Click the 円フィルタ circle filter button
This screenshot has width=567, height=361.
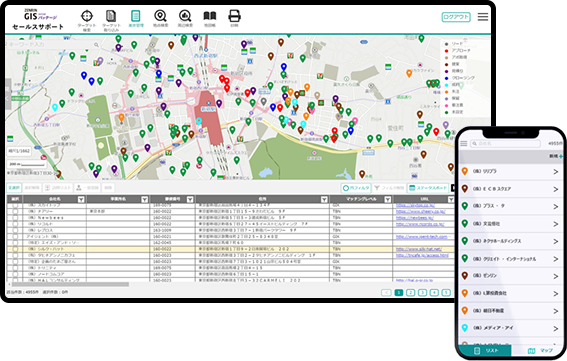pyautogui.click(x=356, y=188)
